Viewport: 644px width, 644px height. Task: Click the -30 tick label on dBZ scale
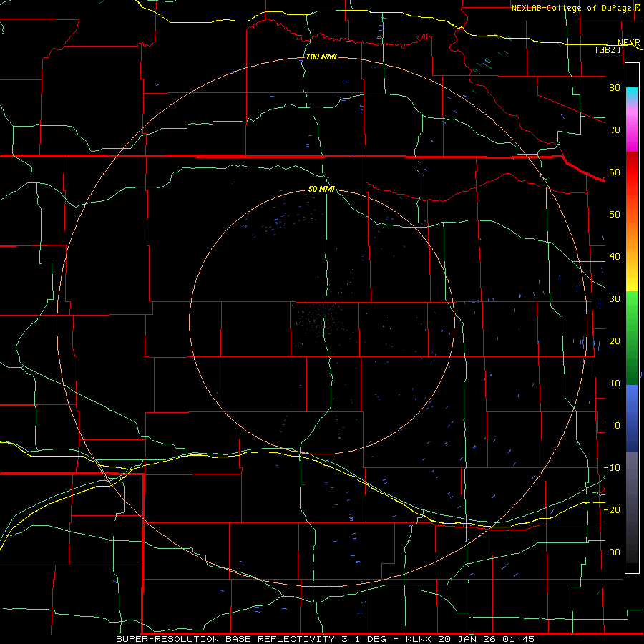[612, 552]
